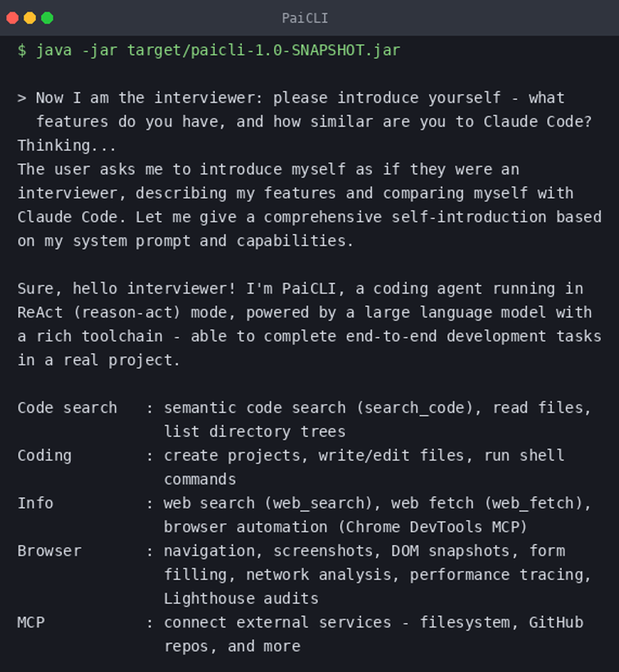Viewport: 619px width, 672px height.
Task: Click the 'Code search' feature label
Action: [67, 408]
